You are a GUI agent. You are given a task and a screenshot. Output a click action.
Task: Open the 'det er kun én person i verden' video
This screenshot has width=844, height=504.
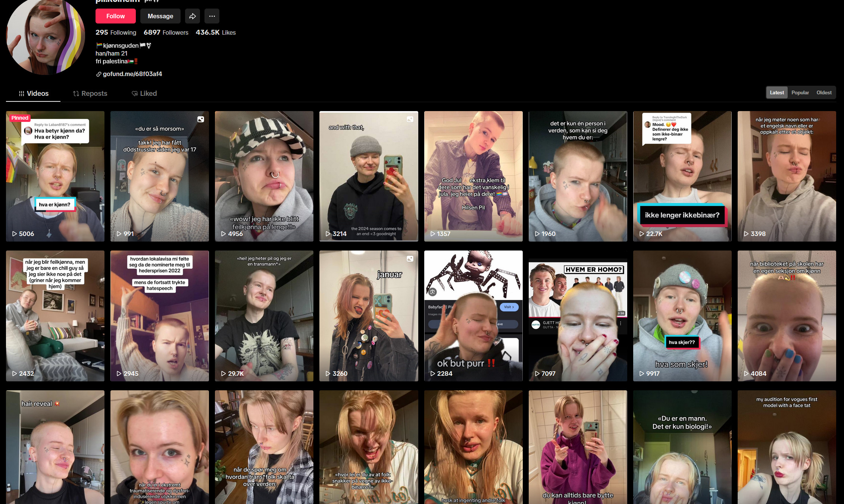[x=578, y=176]
